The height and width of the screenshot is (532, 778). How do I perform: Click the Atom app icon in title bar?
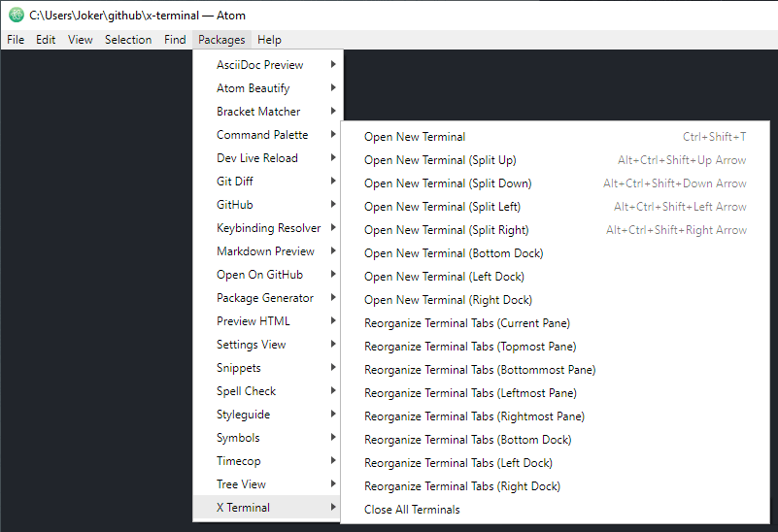pos(16,16)
